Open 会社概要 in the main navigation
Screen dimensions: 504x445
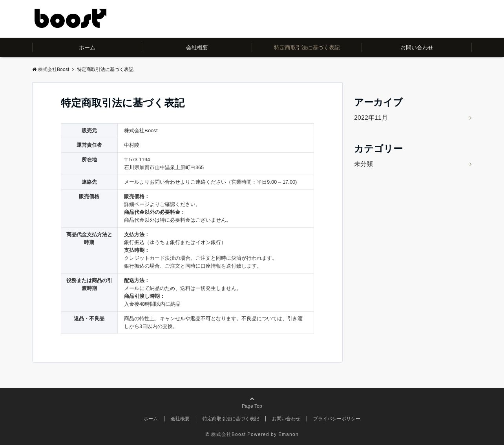[197, 47]
